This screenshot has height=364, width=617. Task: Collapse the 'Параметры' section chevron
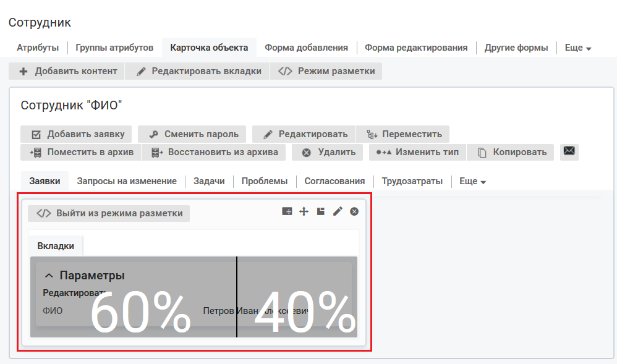[49, 276]
